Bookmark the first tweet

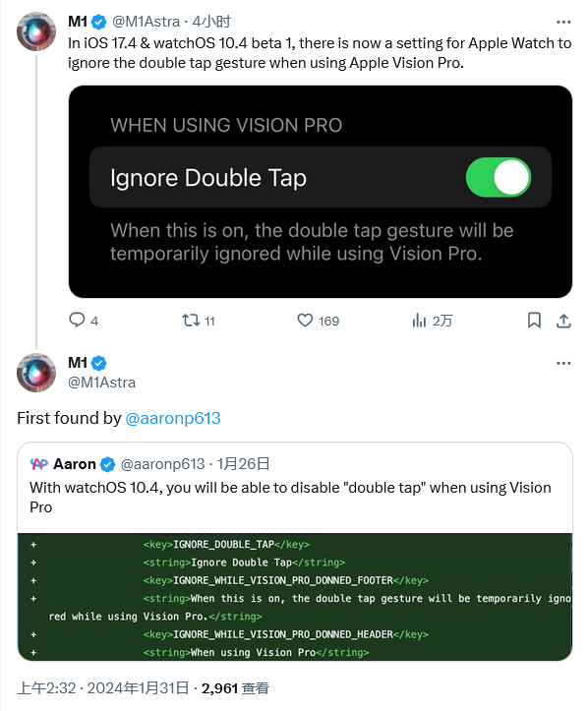click(535, 321)
